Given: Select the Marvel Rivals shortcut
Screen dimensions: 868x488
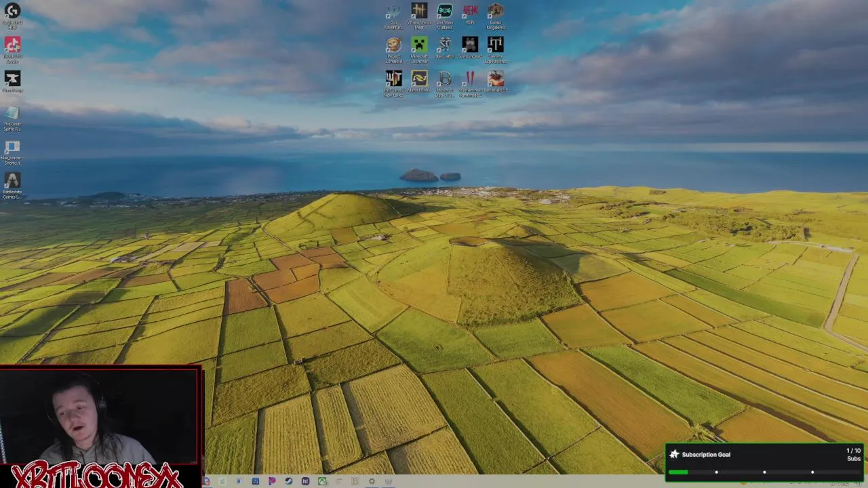Looking at the screenshot, I should [x=419, y=82].
